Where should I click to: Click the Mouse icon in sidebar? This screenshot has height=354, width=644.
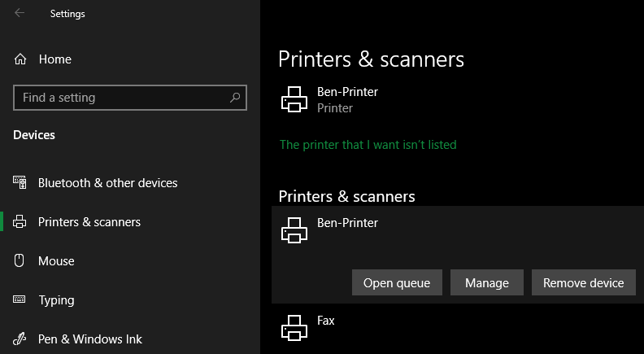pyautogui.click(x=20, y=261)
